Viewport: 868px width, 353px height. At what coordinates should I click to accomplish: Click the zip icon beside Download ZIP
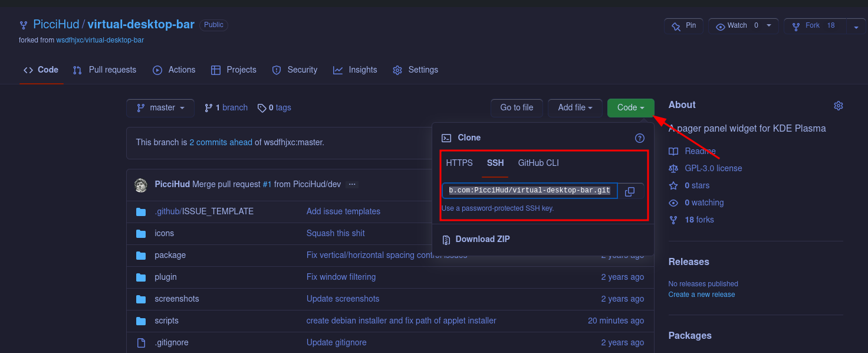coord(446,239)
